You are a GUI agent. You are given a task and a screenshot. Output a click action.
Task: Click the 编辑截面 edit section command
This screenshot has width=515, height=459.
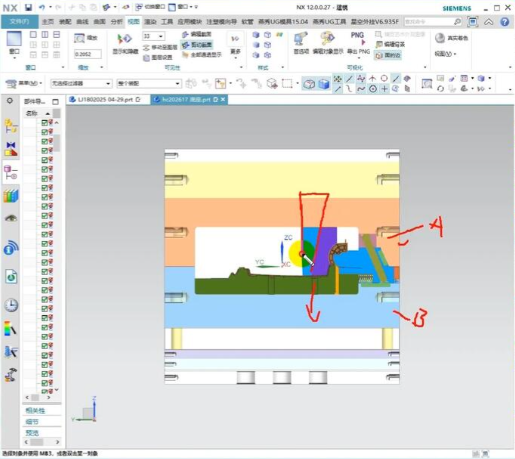[x=197, y=34]
